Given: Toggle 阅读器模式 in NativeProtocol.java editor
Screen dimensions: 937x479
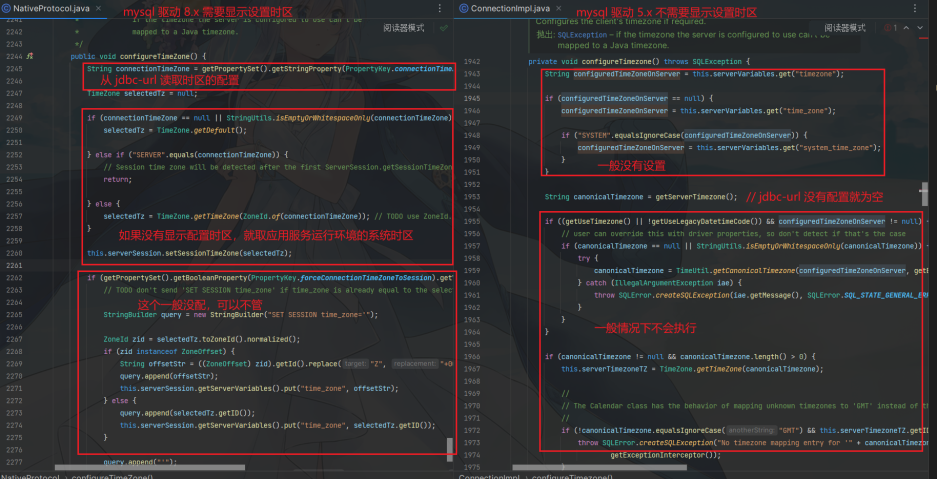Looking at the screenshot, I should [404, 28].
